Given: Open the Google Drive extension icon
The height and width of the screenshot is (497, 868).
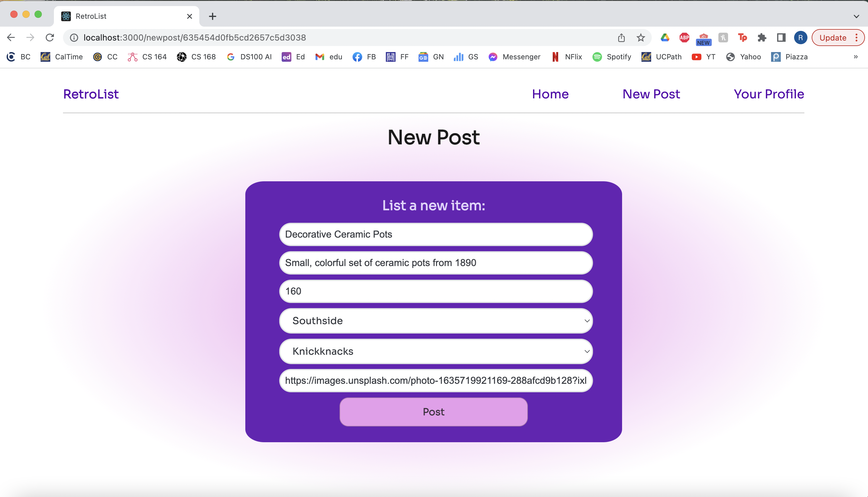Looking at the screenshot, I should coord(664,38).
